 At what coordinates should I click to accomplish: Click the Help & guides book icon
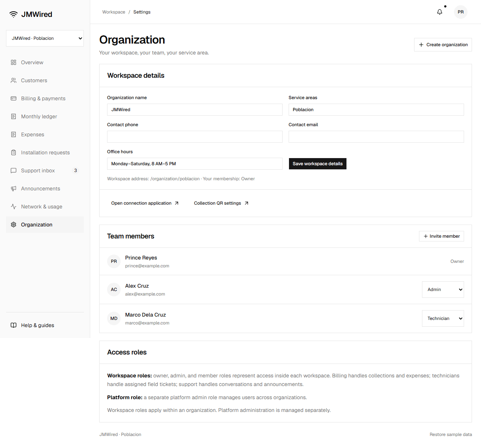point(14,325)
